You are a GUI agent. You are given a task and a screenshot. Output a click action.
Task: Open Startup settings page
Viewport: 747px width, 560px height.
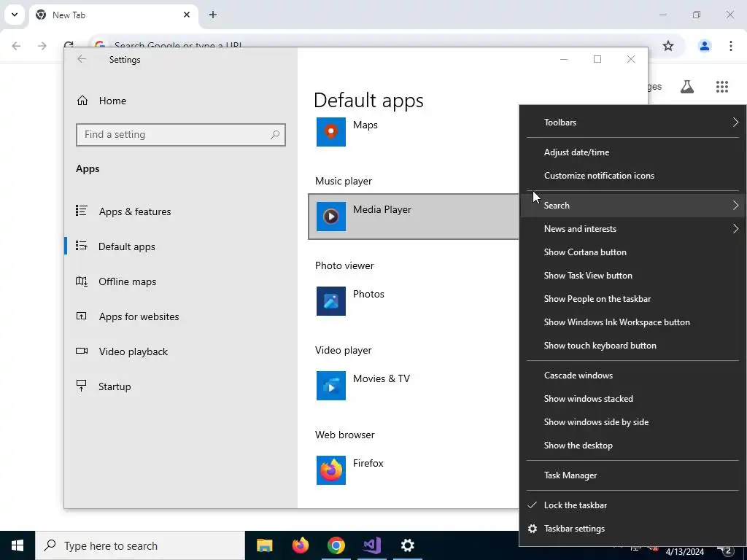point(181,386)
